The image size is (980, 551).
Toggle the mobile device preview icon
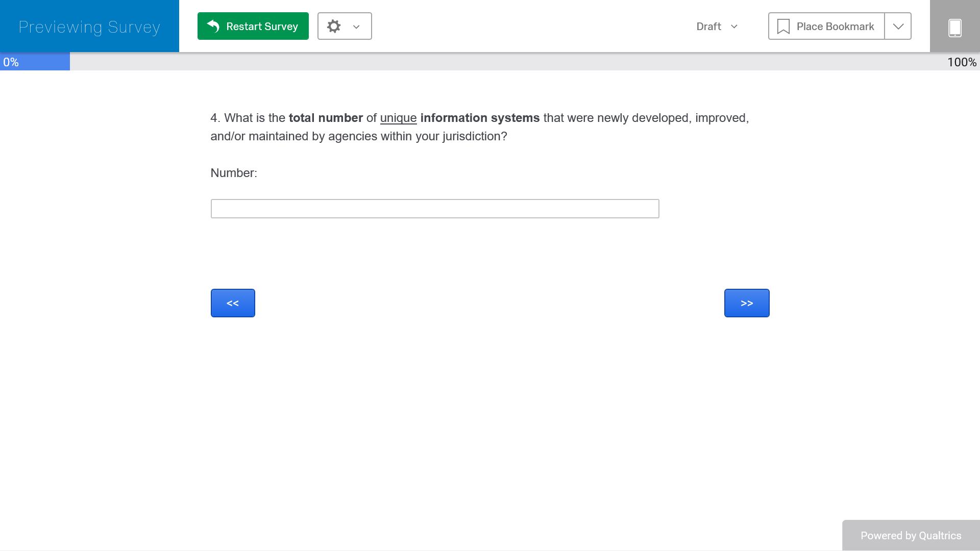tap(954, 28)
